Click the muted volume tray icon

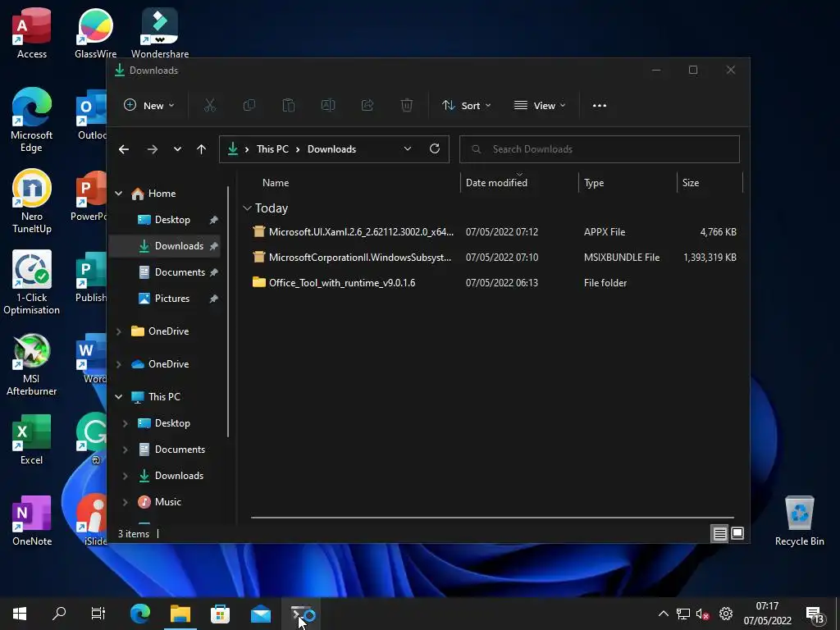click(702, 614)
